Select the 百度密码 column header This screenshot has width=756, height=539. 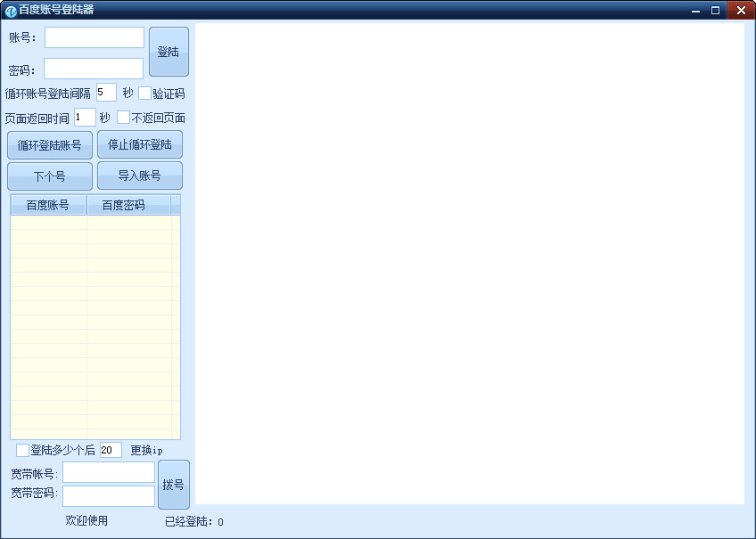tap(128, 205)
